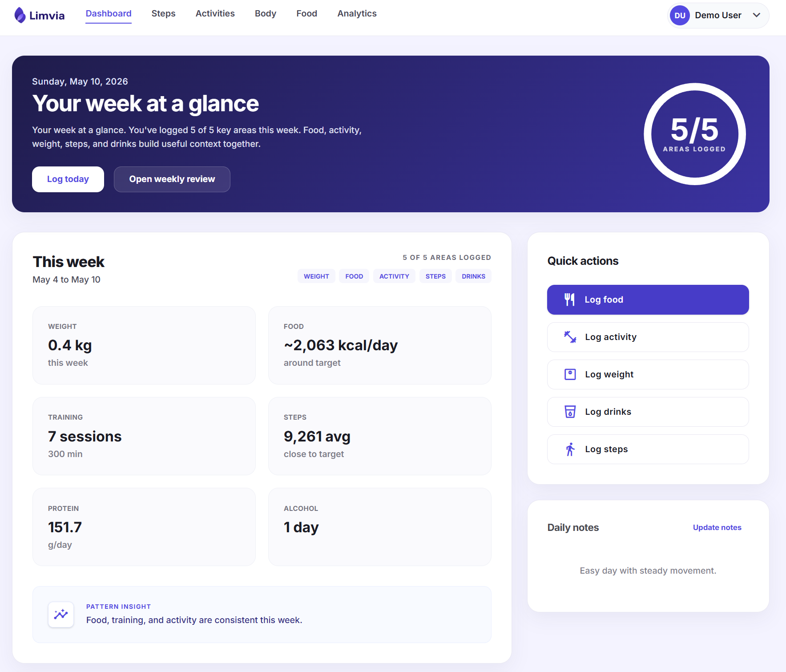Viewport: 786px width, 672px height.
Task: Click the Limvia flame logo icon
Action: click(x=20, y=15)
